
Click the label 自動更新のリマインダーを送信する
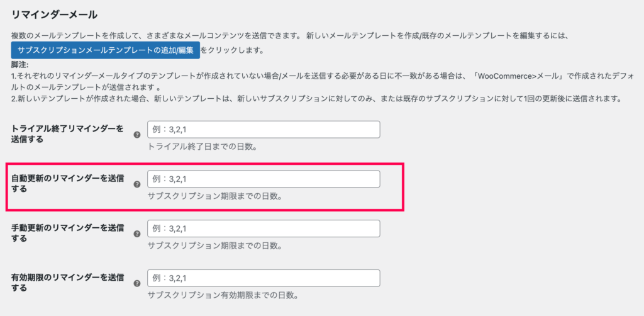(67, 184)
